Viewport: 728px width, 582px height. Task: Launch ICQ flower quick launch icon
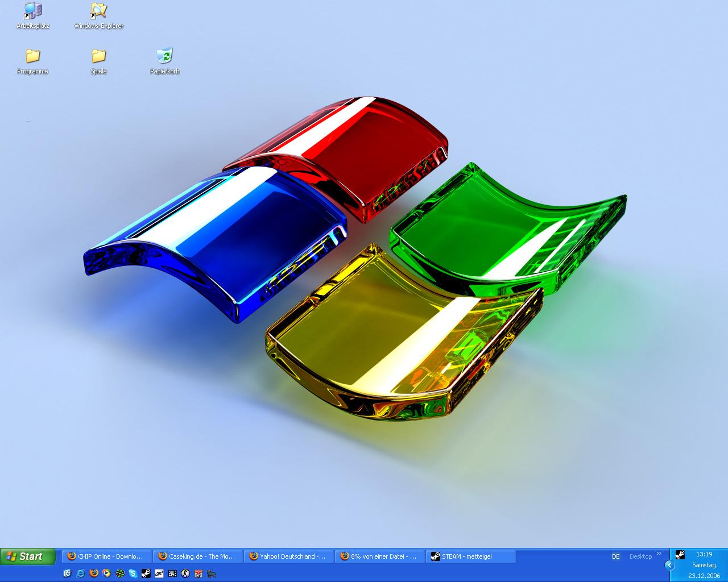(x=120, y=573)
